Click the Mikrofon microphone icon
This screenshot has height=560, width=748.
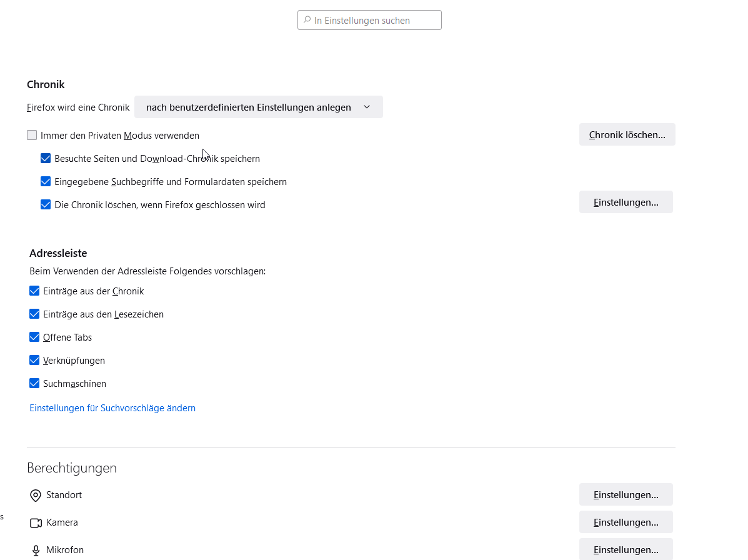pyautogui.click(x=36, y=551)
